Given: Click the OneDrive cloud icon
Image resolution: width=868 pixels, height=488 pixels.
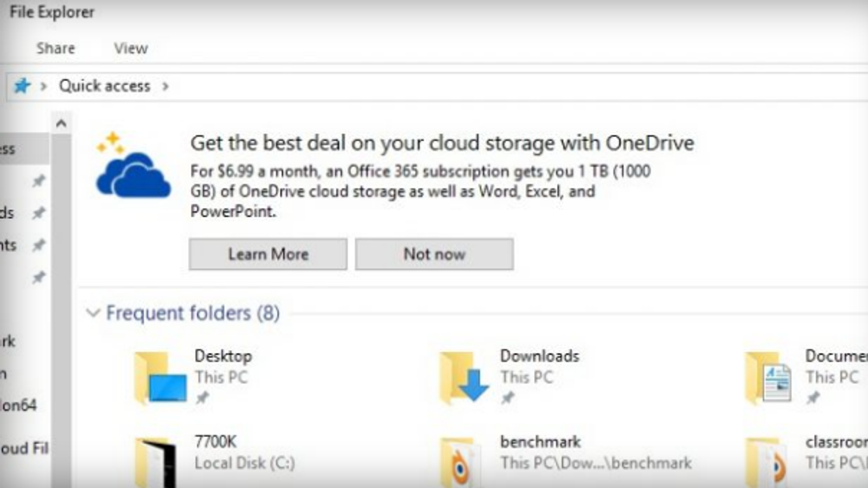Looking at the screenshot, I should point(133,174).
